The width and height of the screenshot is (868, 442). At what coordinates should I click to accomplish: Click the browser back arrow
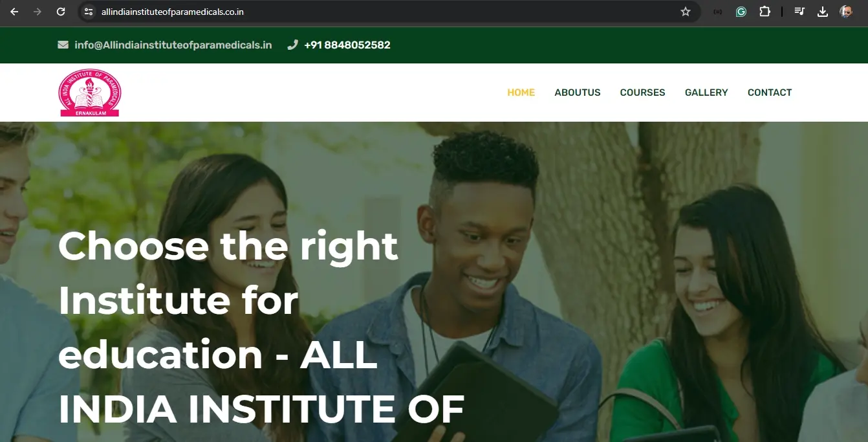(x=14, y=12)
